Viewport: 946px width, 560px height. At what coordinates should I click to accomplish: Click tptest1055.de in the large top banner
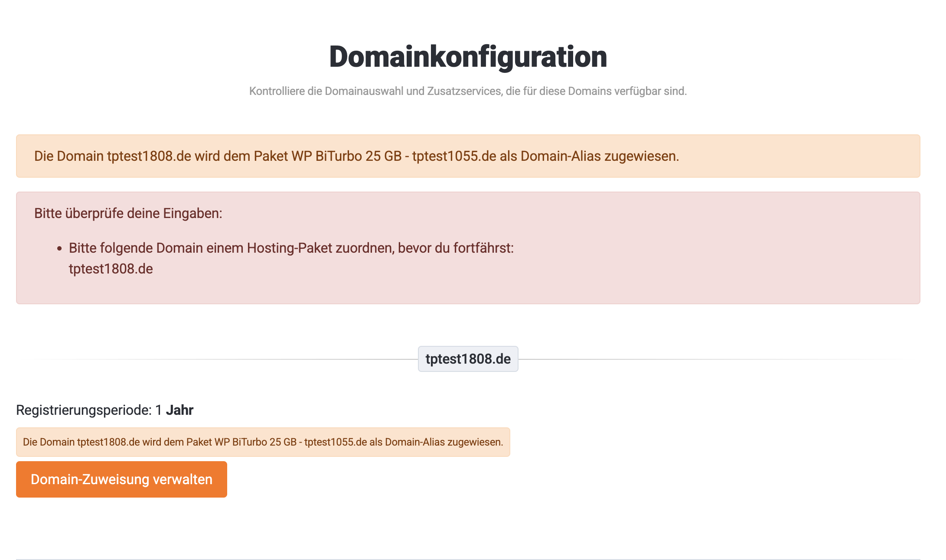(x=454, y=156)
